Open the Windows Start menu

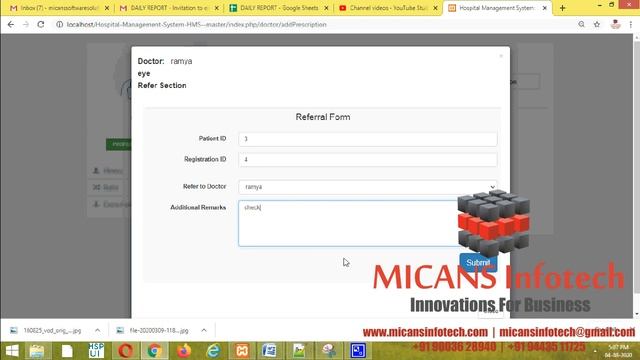pyautogui.click(x=12, y=351)
